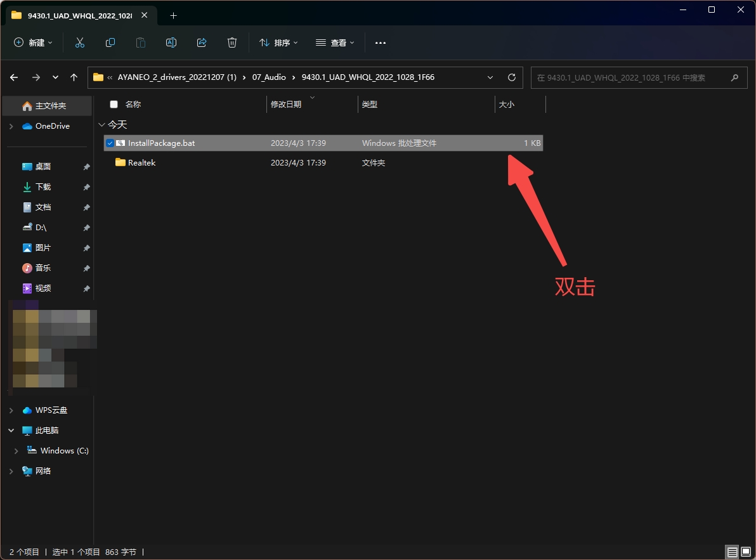Open the address bar history dropdown
The height and width of the screenshot is (560, 756).
coord(490,77)
